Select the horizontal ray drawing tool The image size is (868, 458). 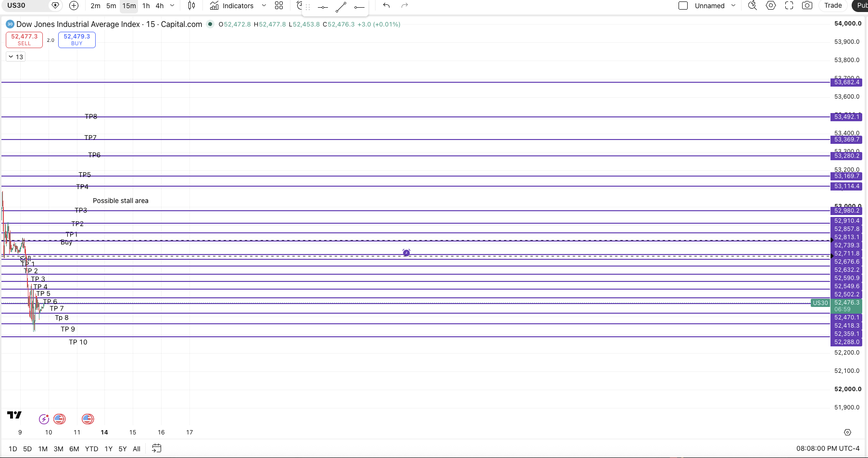[x=359, y=7]
